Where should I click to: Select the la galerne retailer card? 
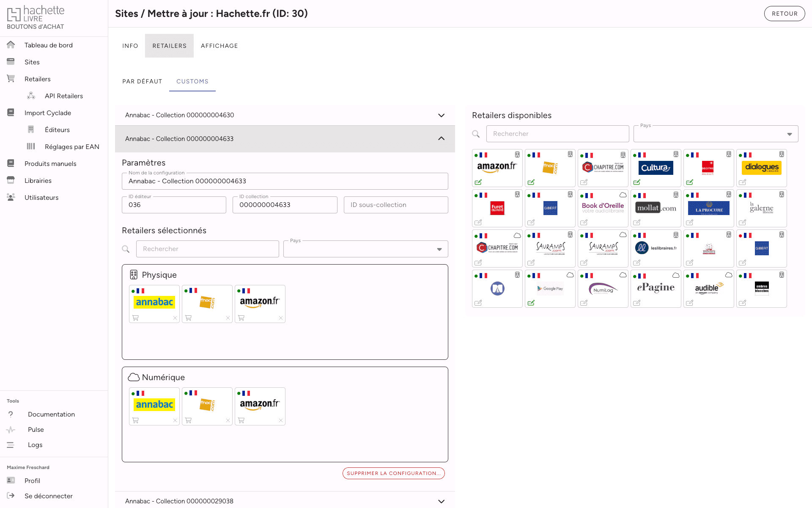(762, 208)
